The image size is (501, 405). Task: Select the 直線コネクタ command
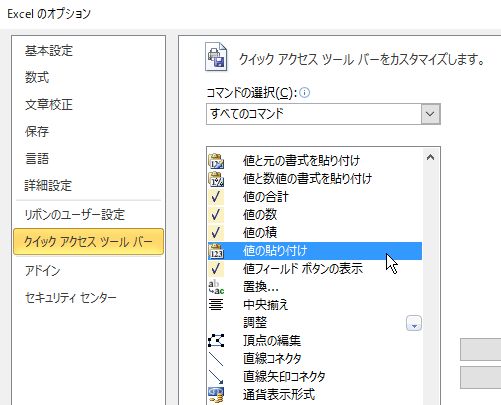pos(315,359)
